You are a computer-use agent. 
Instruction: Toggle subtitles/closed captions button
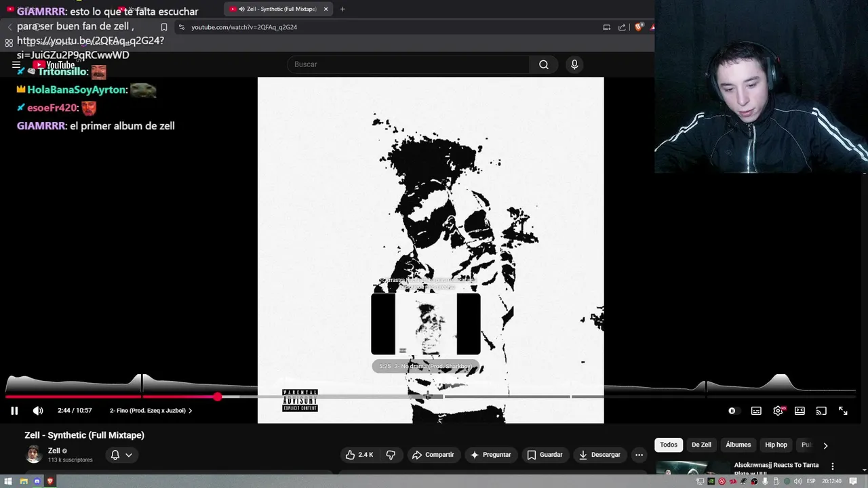click(756, 411)
